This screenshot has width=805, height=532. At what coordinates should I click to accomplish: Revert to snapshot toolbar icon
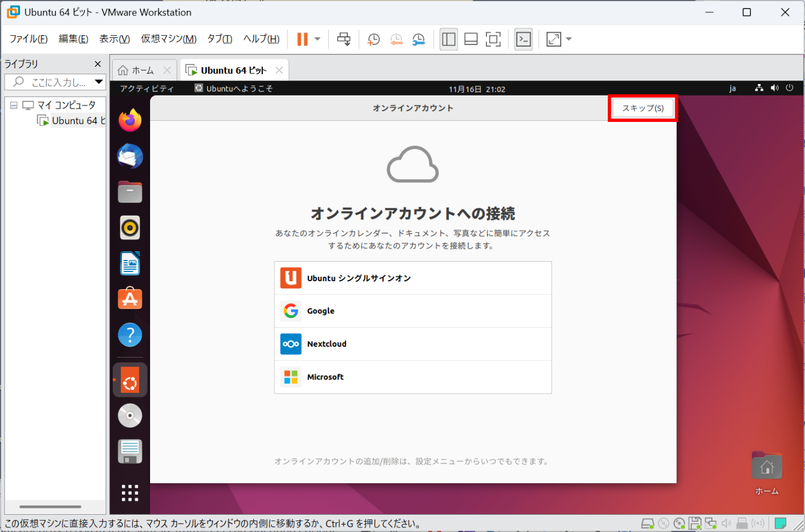click(396, 39)
